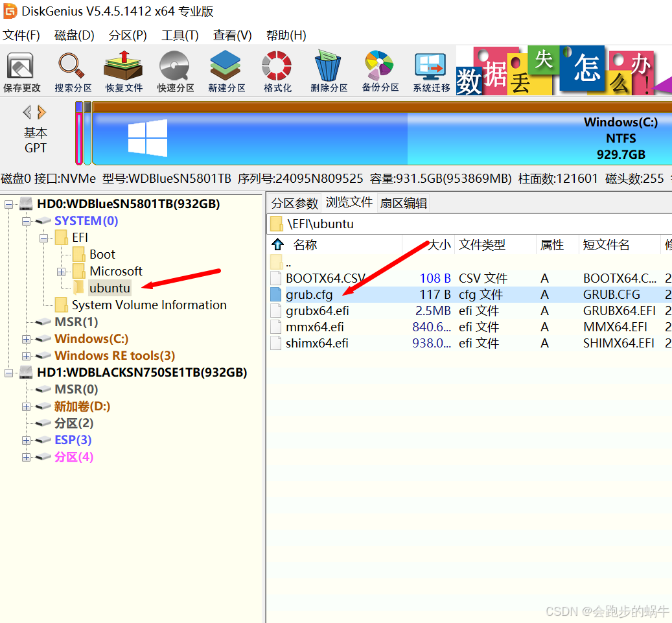Select the Boot folder in the tree
The height and width of the screenshot is (623, 672).
(x=102, y=254)
